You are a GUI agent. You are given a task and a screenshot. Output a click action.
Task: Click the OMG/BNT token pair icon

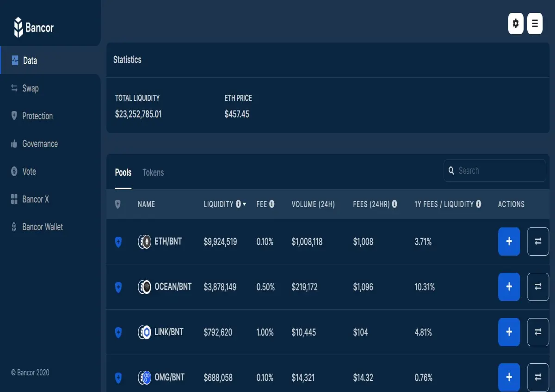click(x=145, y=378)
